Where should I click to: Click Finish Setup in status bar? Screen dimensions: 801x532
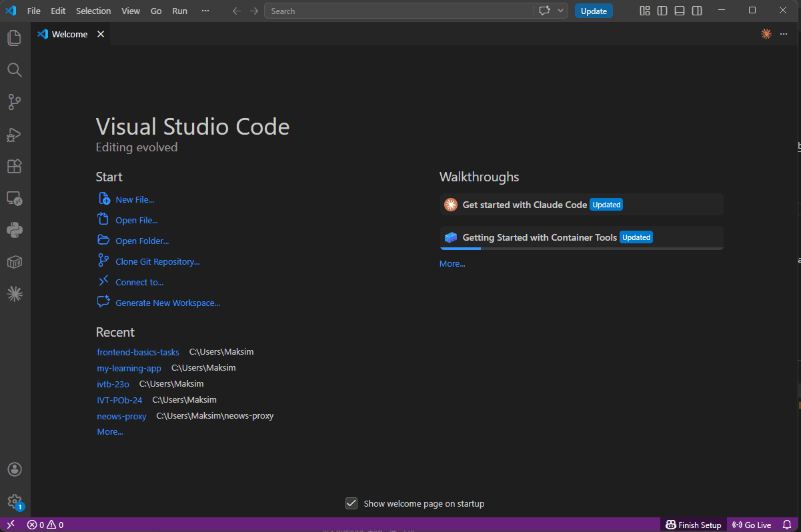[694, 525]
